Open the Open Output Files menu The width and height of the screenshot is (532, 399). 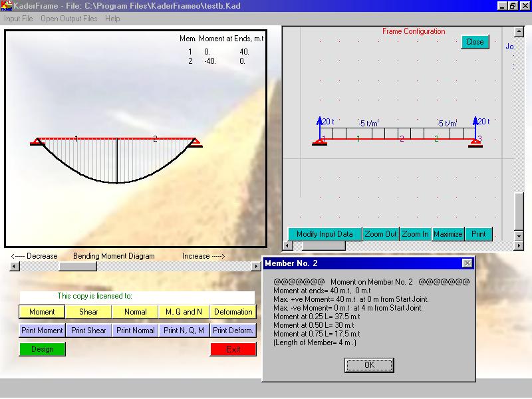[69, 19]
